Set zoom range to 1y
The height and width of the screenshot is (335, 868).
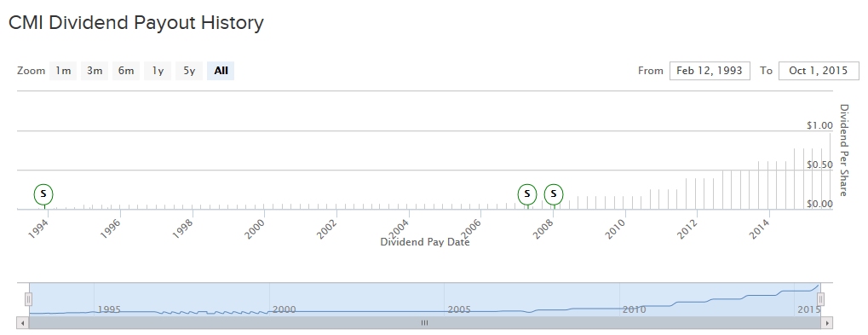pyautogui.click(x=158, y=71)
